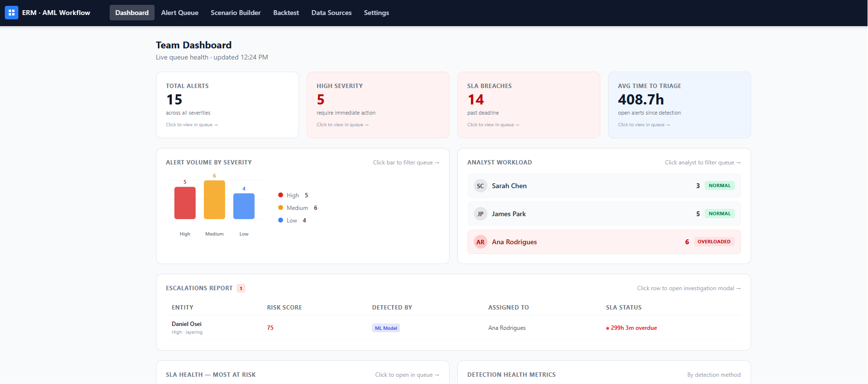Screen dimensions: 868x384
Task: Click the ERM app logo icon
Action: 12,13
